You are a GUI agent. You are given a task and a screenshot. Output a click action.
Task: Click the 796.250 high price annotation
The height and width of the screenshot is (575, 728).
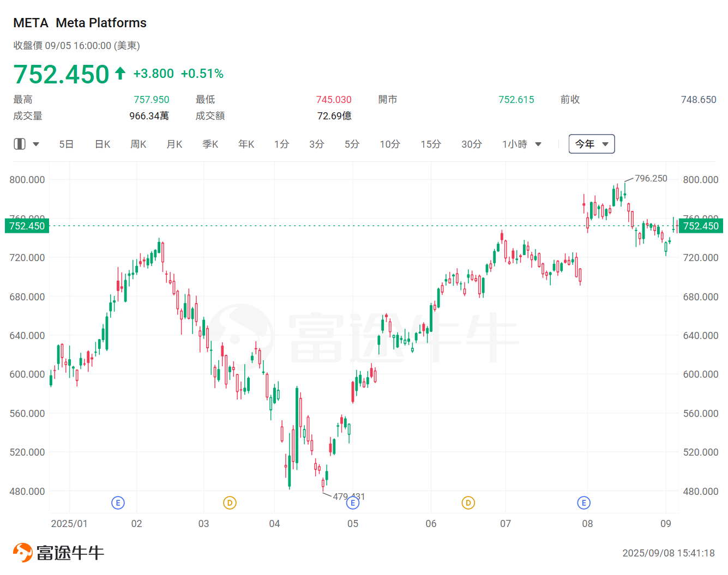click(651, 179)
